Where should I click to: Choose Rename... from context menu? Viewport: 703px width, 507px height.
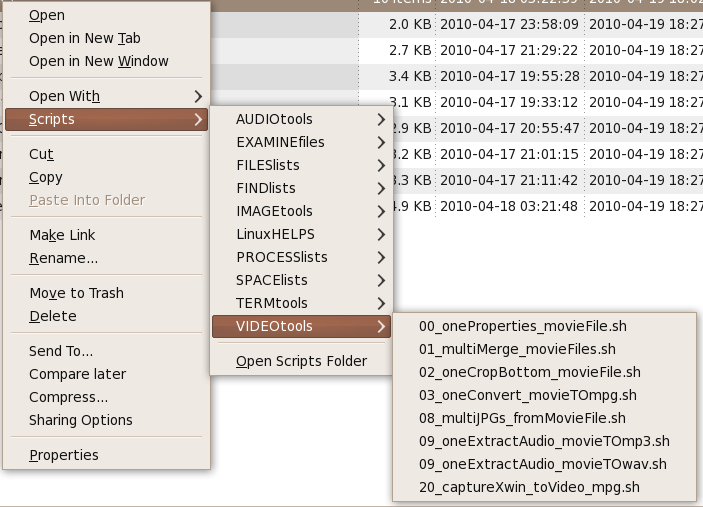point(63,258)
